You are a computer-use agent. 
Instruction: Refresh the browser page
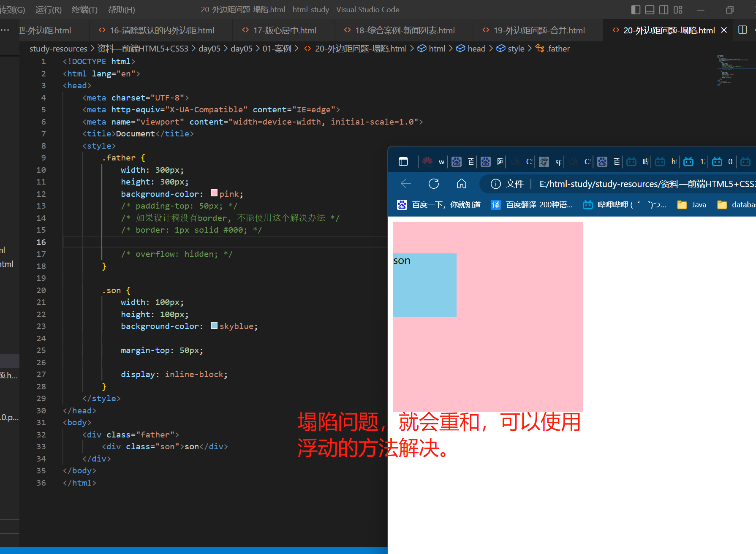click(434, 184)
